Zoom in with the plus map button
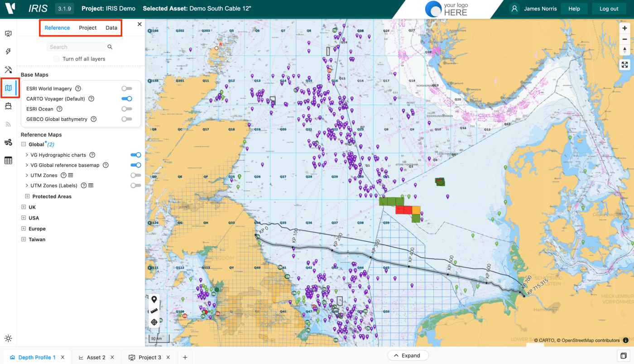 pyautogui.click(x=625, y=28)
